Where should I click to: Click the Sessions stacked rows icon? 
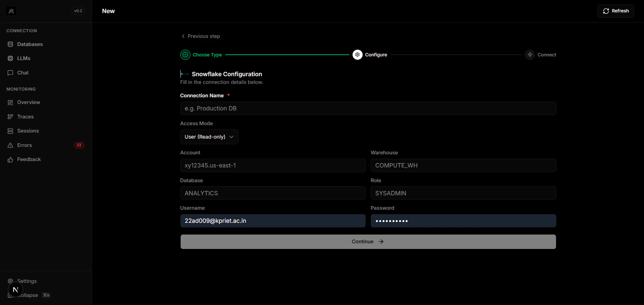tap(10, 131)
